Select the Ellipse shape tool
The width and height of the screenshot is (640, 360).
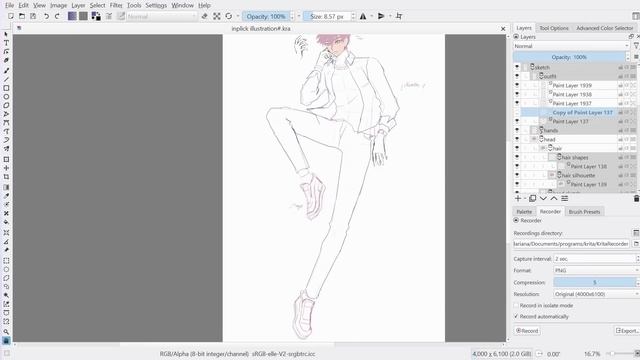[6, 97]
